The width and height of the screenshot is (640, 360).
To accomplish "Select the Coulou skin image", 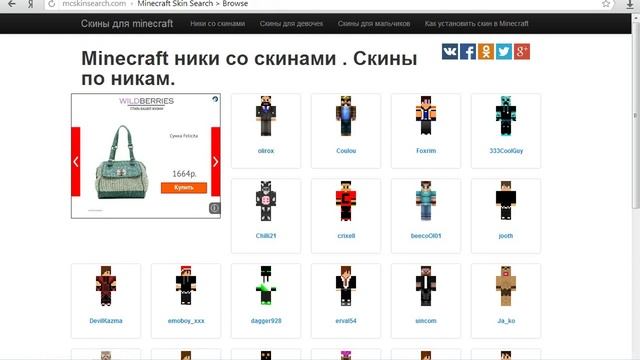I will 346,116.
